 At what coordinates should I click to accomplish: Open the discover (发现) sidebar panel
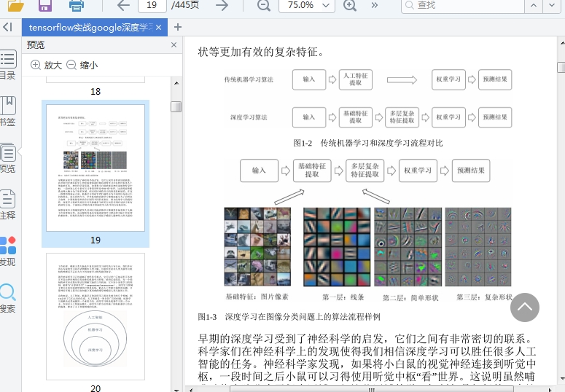7,251
